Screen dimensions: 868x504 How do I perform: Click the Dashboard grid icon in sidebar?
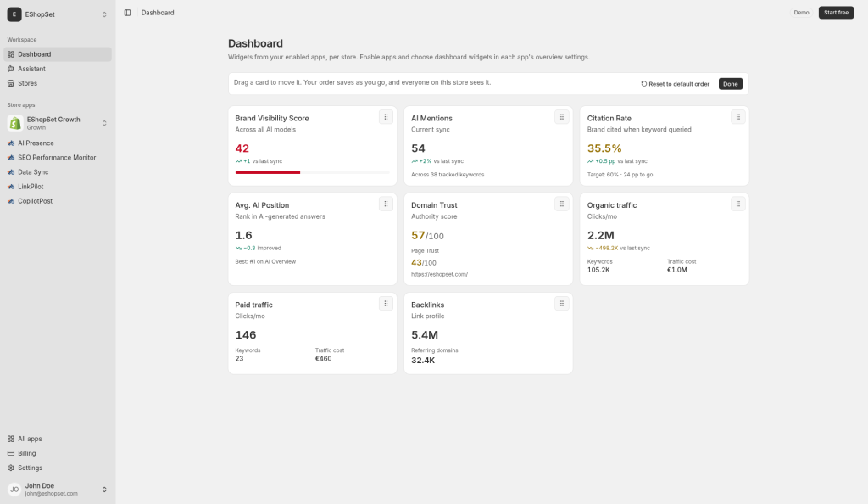[10, 54]
